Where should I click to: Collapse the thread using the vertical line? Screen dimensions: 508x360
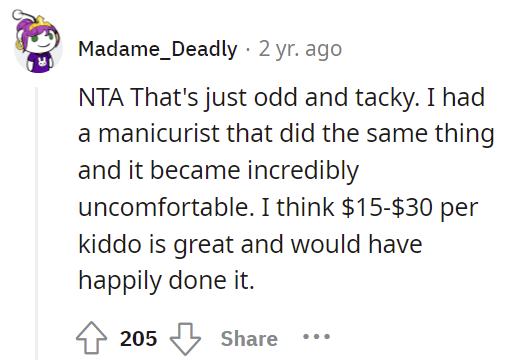tap(37, 223)
